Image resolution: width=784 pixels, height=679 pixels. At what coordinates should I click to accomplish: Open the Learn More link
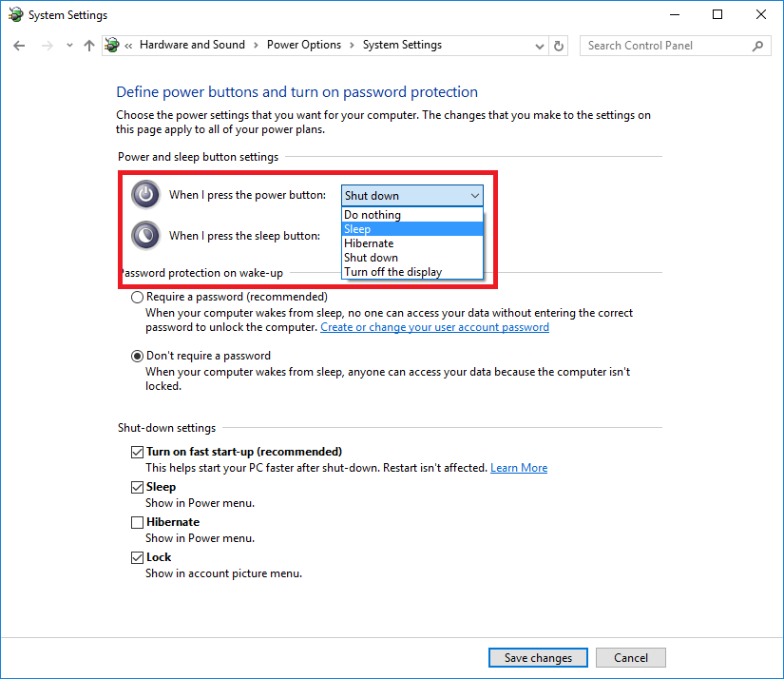[518, 467]
